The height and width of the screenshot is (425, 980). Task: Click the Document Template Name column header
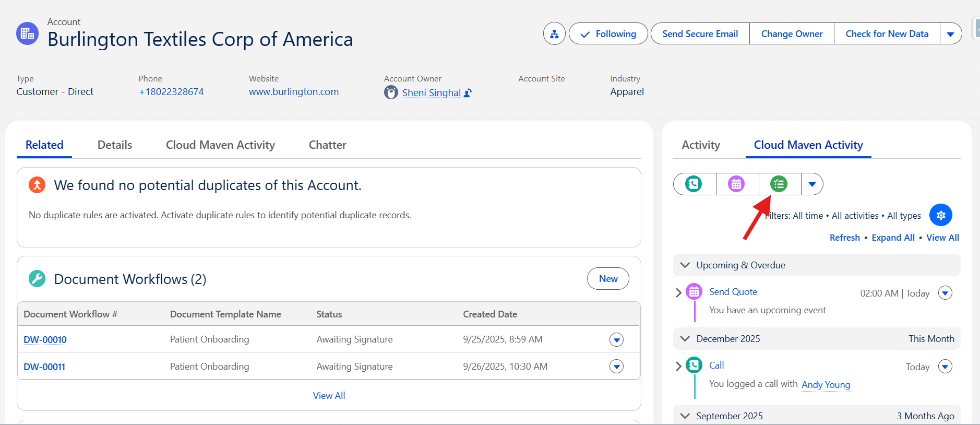click(225, 314)
